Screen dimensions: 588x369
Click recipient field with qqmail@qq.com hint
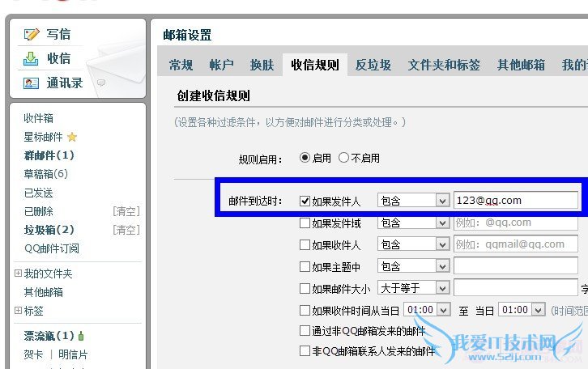(516, 244)
